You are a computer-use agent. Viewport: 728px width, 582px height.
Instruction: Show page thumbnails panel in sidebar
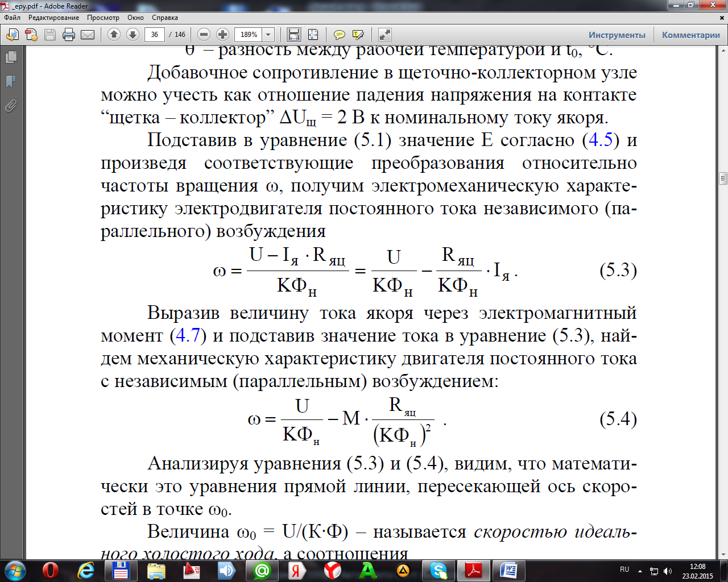pyautogui.click(x=10, y=57)
